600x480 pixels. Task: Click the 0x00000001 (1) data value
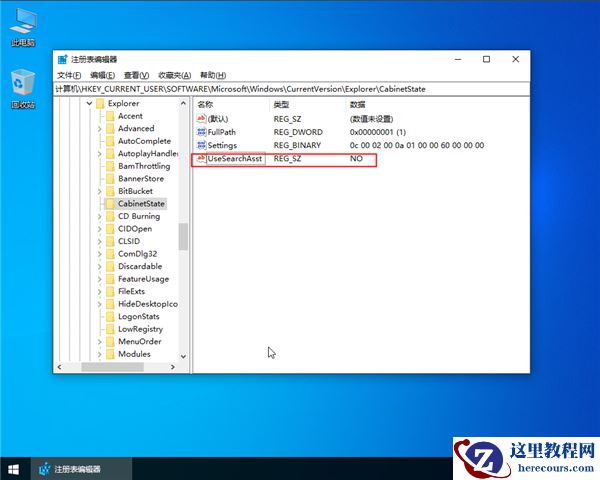(x=378, y=132)
